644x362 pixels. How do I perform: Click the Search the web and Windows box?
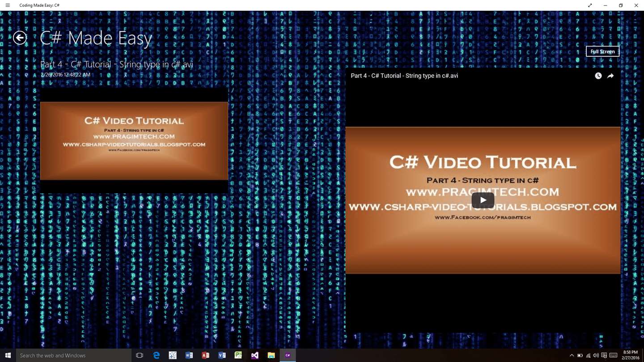(x=74, y=355)
